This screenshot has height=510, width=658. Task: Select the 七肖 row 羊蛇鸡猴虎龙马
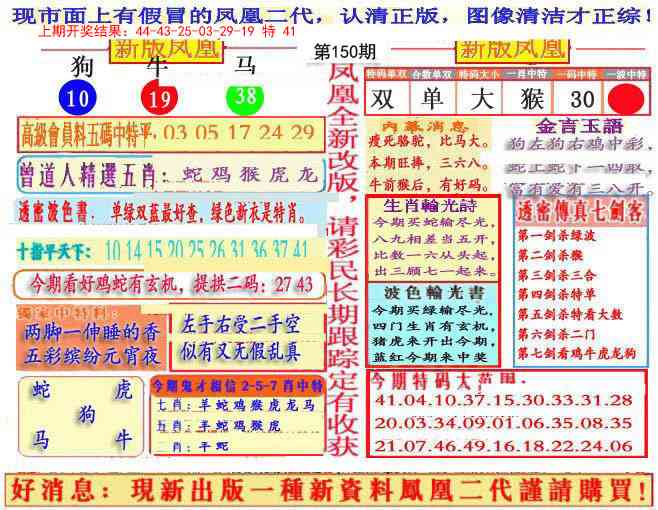236,405
